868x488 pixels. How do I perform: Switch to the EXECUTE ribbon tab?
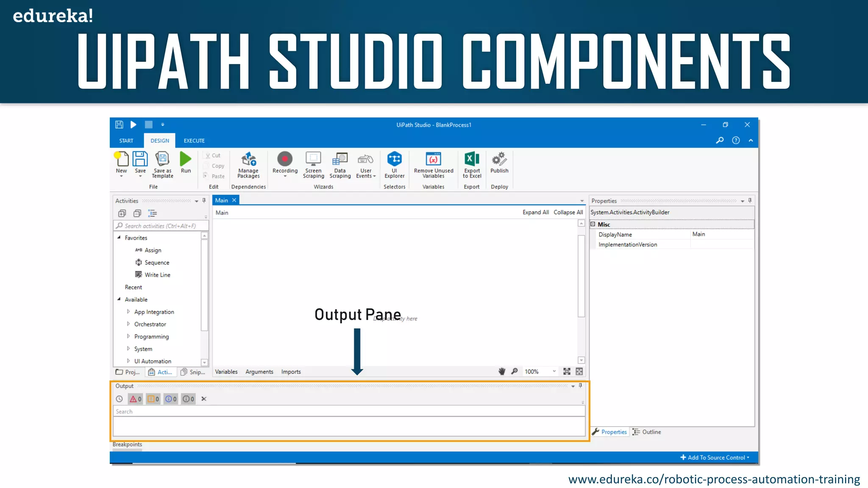194,141
